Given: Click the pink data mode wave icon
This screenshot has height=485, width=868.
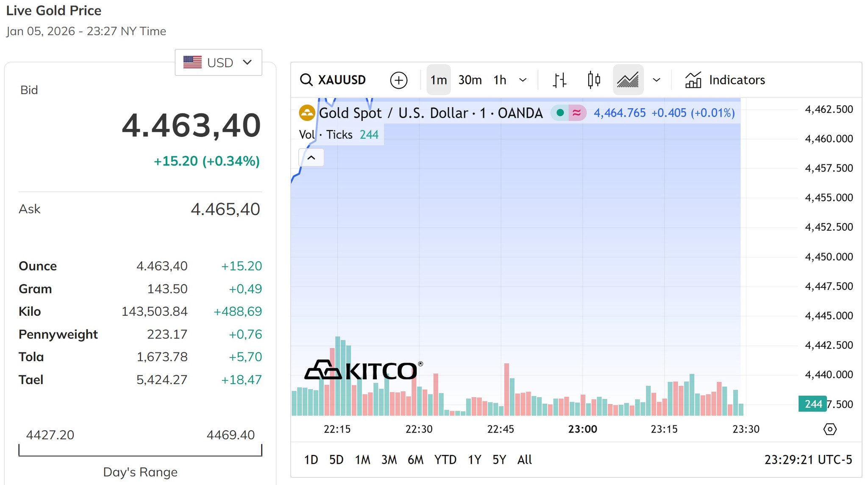Looking at the screenshot, I should tap(576, 113).
